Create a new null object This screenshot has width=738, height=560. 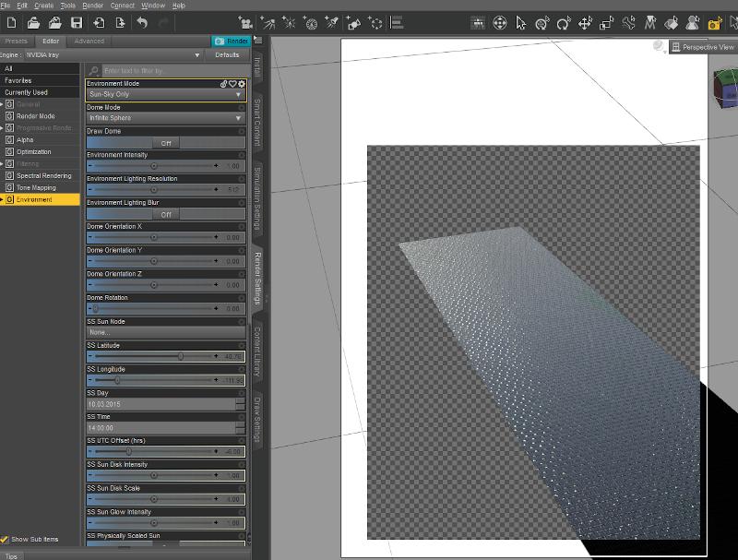[375, 22]
